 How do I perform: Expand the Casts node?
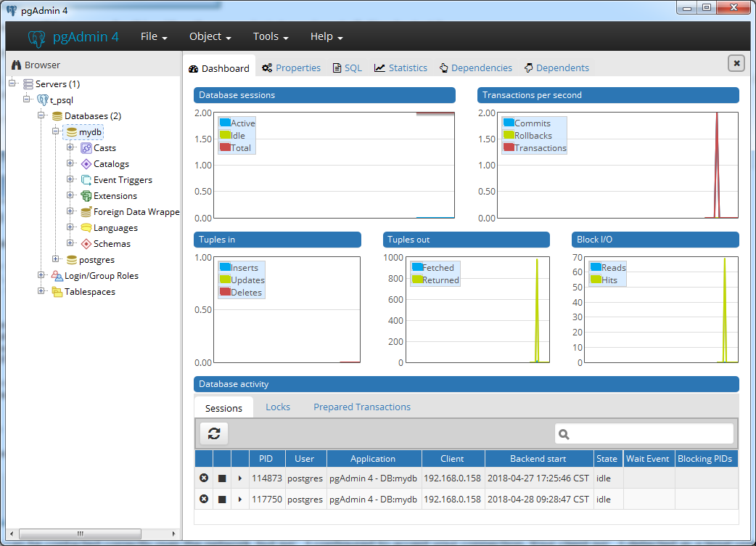70,147
